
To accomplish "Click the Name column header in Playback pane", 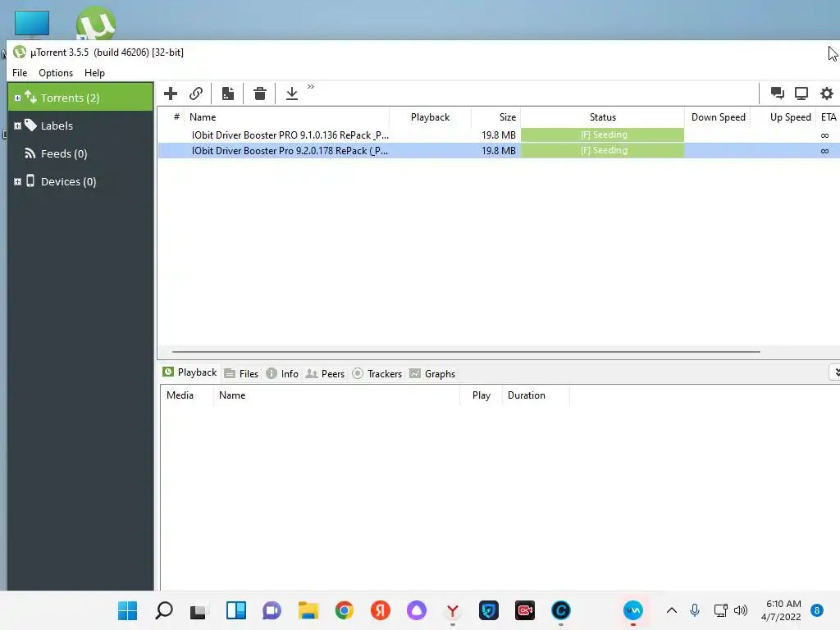I will click(x=337, y=395).
